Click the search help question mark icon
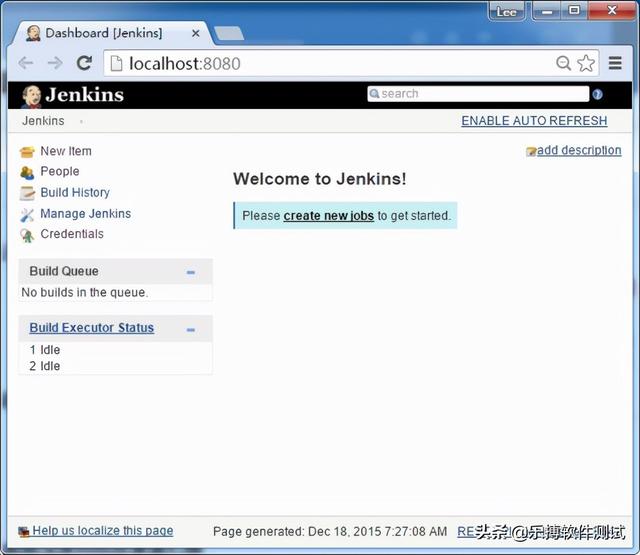 tap(598, 95)
